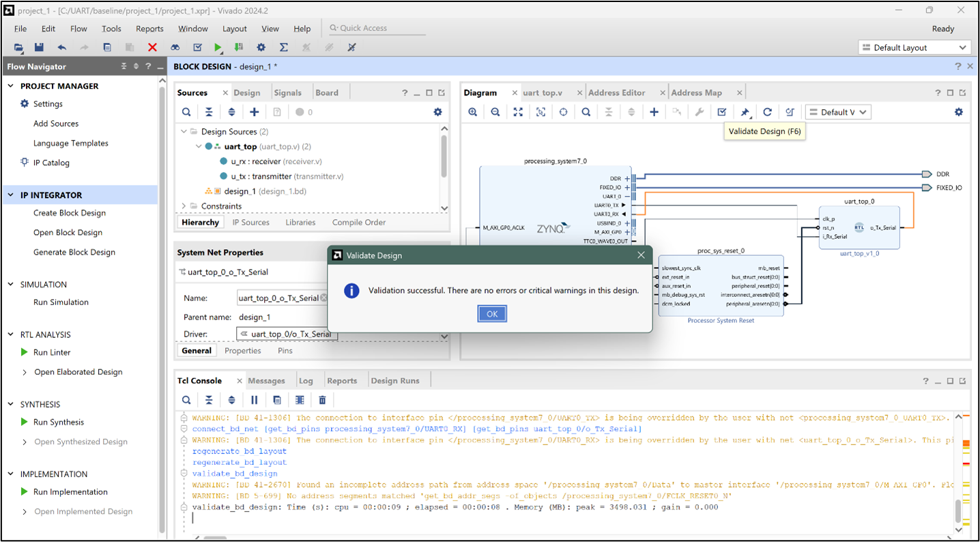This screenshot has width=980, height=542.
Task: Open the Default Layout dropdown
Action: (914, 47)
